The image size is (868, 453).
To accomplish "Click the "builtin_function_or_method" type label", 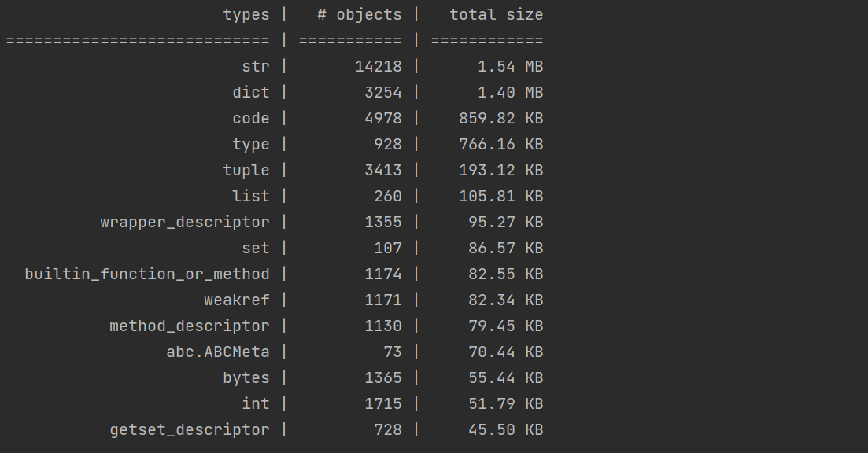I will 146,274.
